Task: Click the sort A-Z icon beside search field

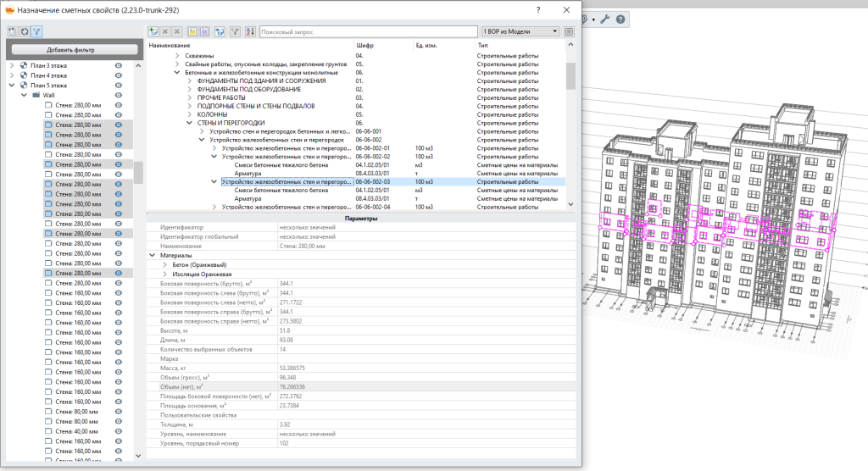Action: click(249, 31)
